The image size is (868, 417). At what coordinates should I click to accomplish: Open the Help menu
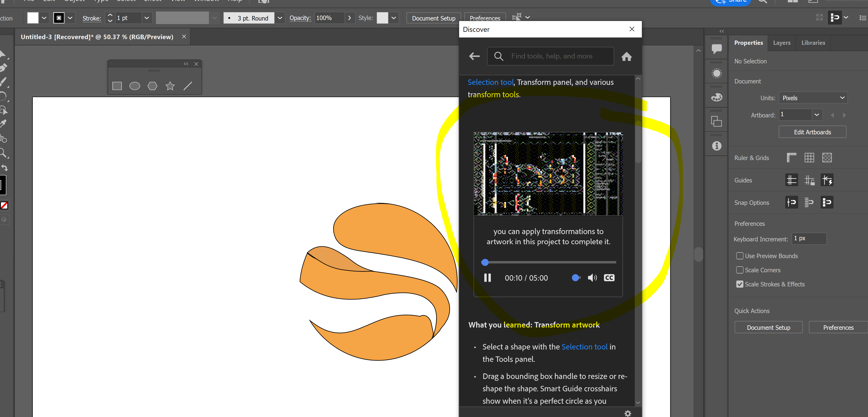[x=235, y=1]
